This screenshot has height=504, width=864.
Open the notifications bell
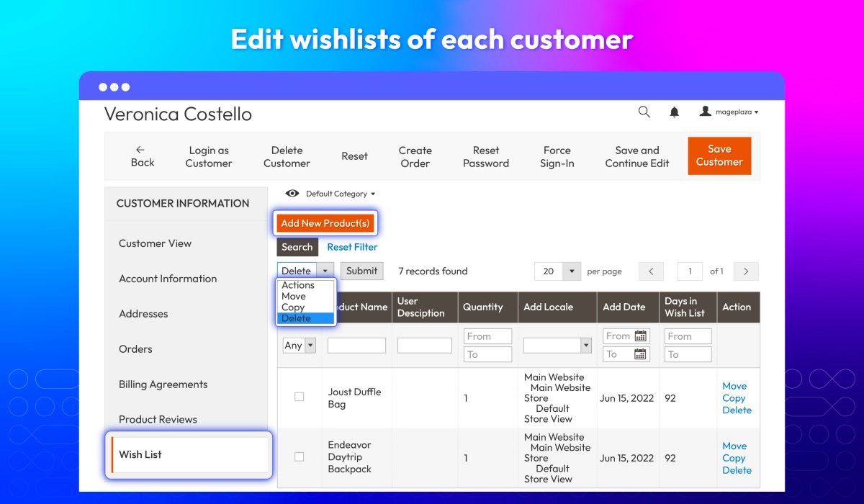click(x=675, y=112)
